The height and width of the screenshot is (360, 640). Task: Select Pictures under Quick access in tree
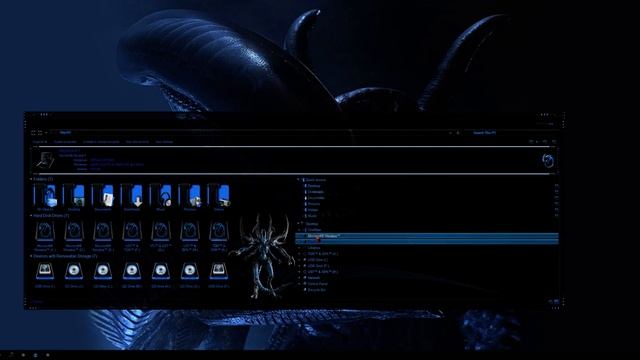tap(314, 204)
